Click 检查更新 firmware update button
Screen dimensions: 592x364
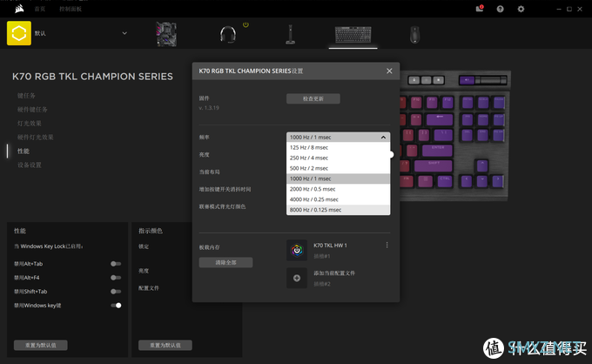313,98
